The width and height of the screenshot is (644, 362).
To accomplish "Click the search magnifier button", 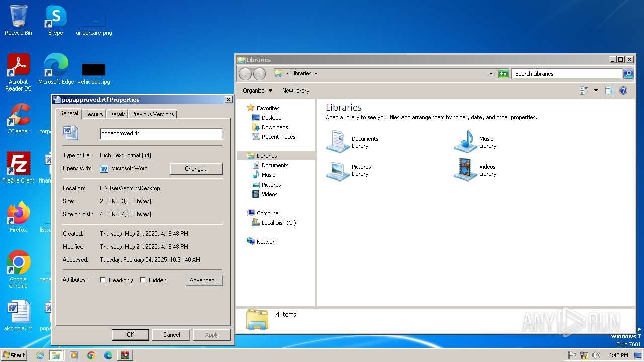I will [628, 74].
